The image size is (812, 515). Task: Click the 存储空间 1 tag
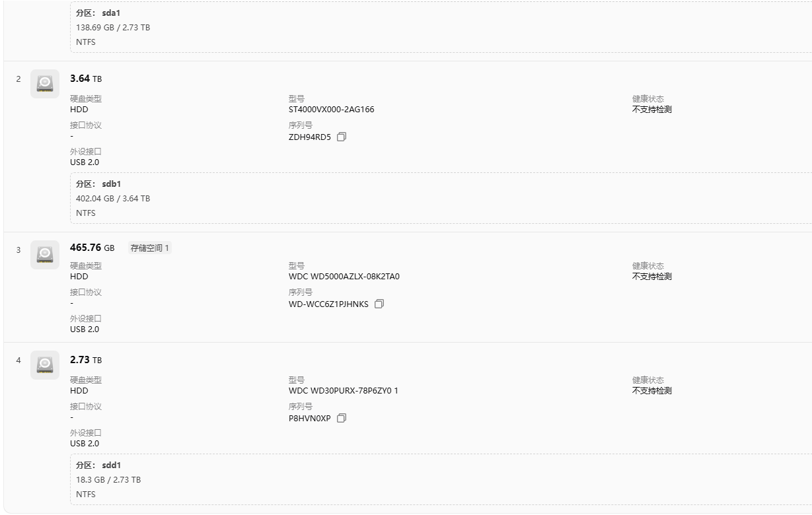click(150, 248)
